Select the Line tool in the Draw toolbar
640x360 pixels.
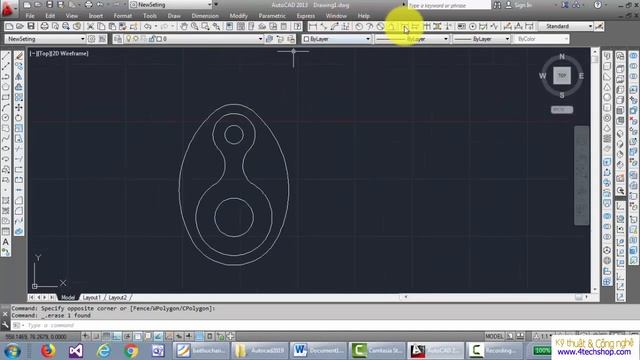6,56
